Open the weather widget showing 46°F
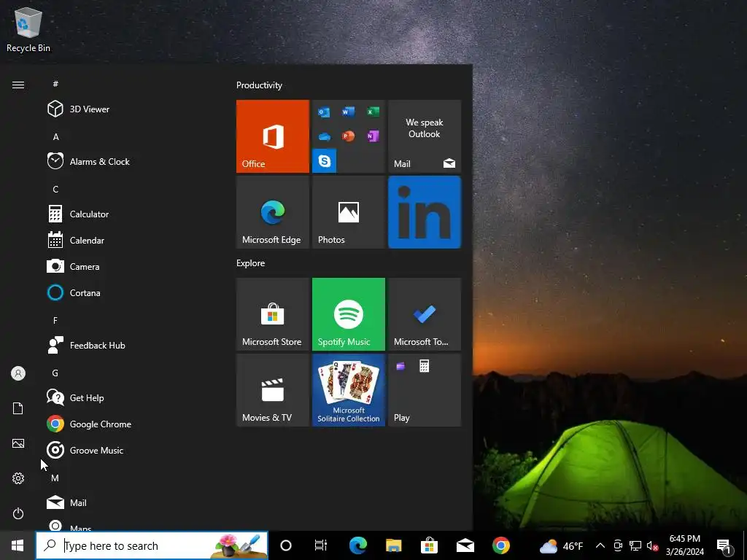 pyautogui.click(x=561, y=545)
